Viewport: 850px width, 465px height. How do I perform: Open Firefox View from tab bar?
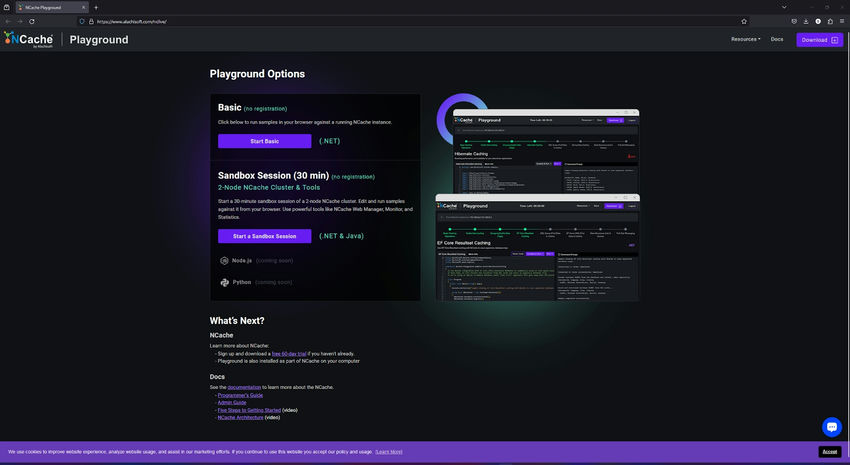[x=7, y=7]
